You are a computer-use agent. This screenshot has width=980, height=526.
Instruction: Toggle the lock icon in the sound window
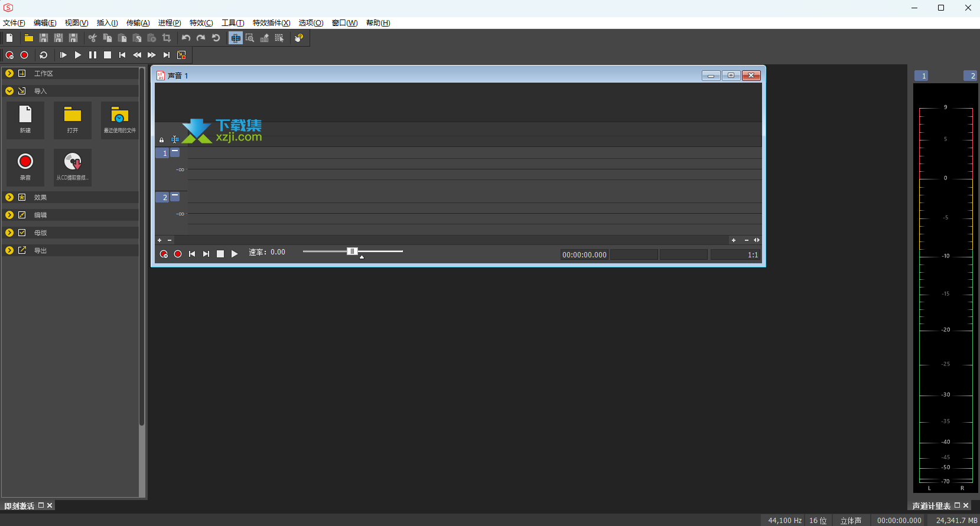click(x=161, y=140)
